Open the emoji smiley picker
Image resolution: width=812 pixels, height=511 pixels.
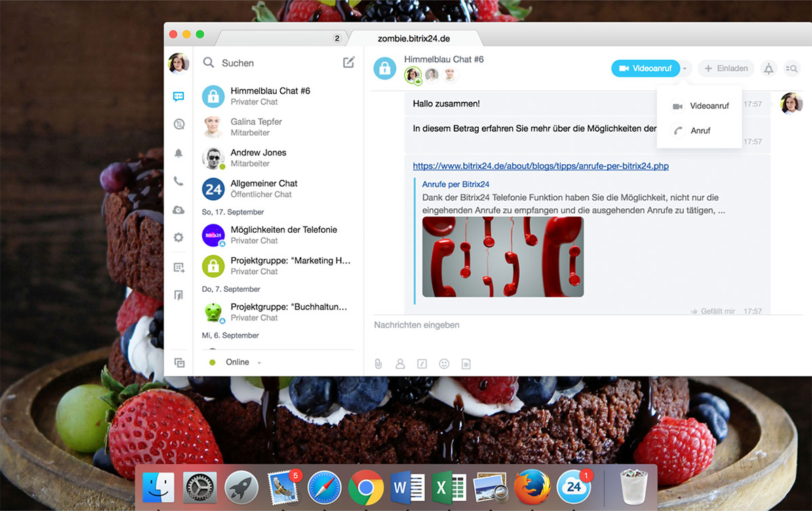(x=444, y=364)
